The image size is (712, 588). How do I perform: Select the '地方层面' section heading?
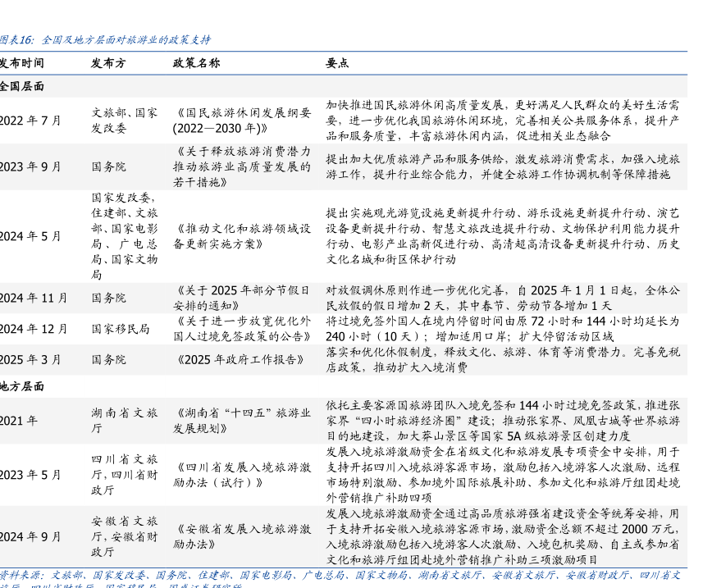22,386
